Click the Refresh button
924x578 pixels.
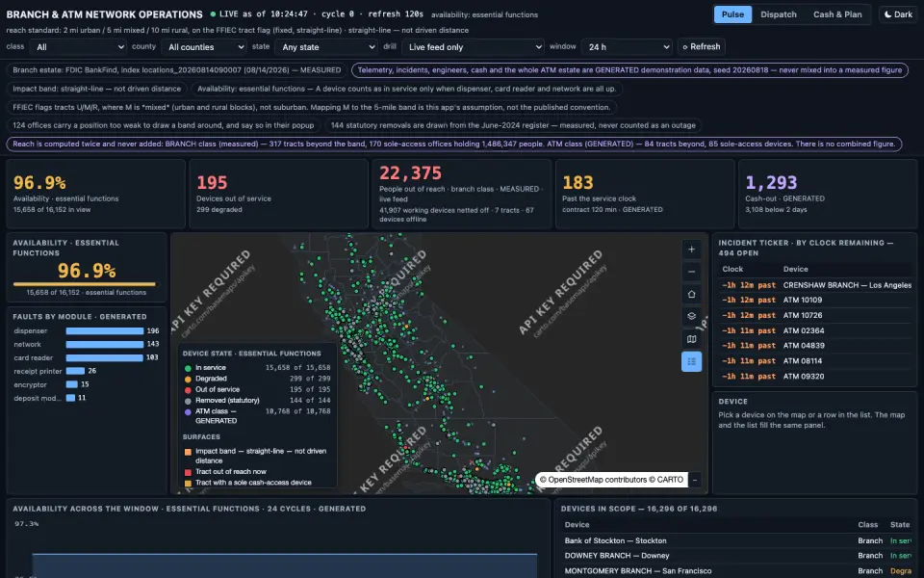click(701, 46)
